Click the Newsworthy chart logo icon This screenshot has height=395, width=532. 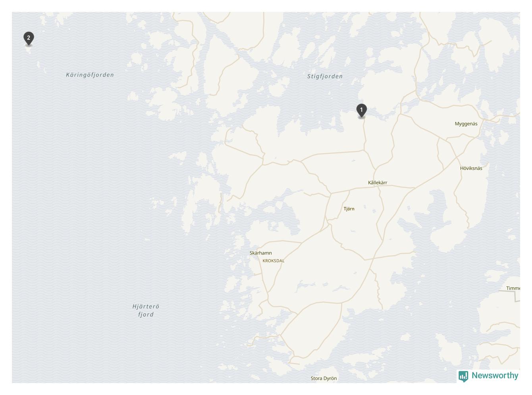click(463, 376)
